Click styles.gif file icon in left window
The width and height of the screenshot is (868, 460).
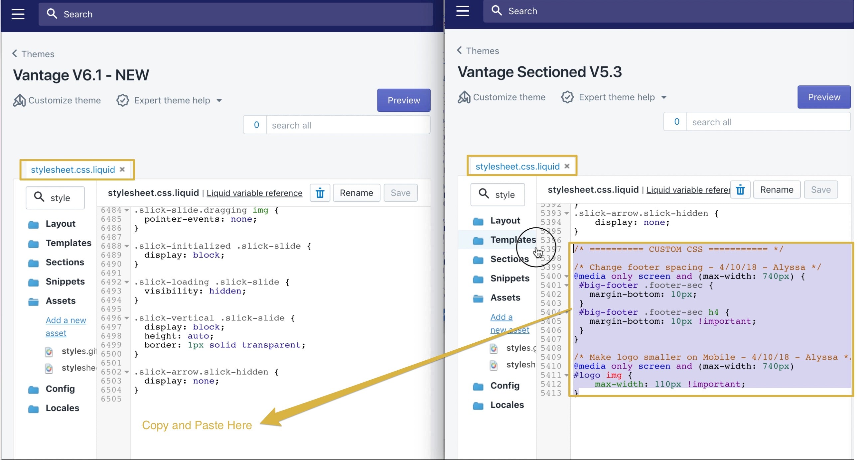click(x=49, y=351)
